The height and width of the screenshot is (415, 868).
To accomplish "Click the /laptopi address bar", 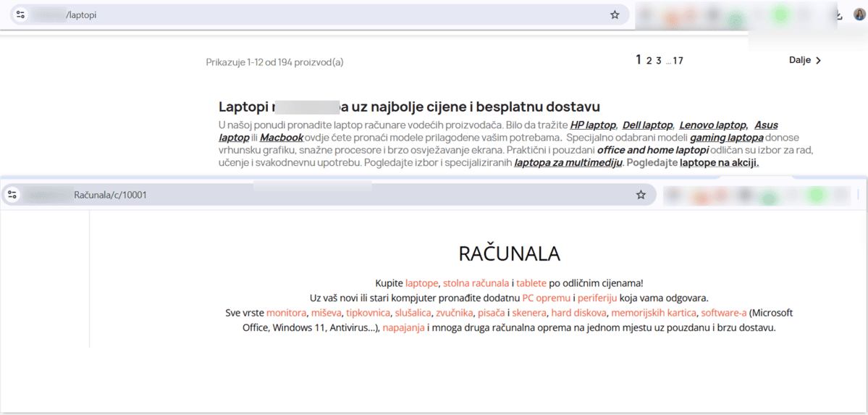I will 320,15.
